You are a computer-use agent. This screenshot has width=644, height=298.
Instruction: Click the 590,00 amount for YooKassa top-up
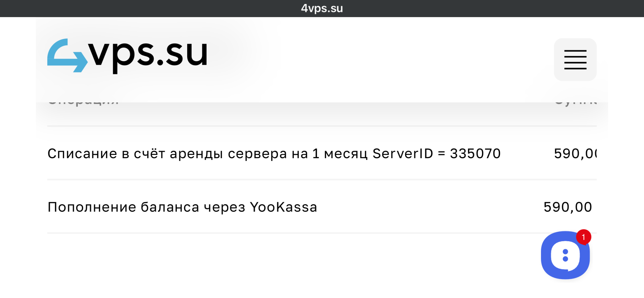[x=568, y=207]
